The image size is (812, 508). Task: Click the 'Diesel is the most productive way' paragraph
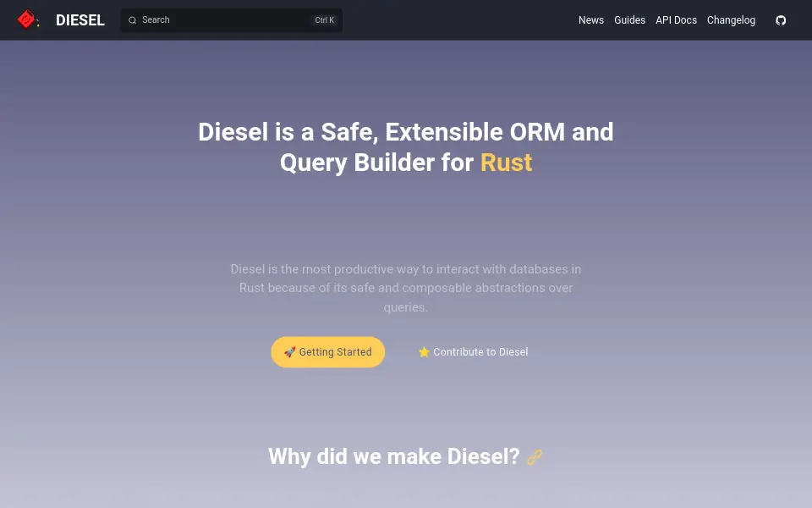[406, 288]
